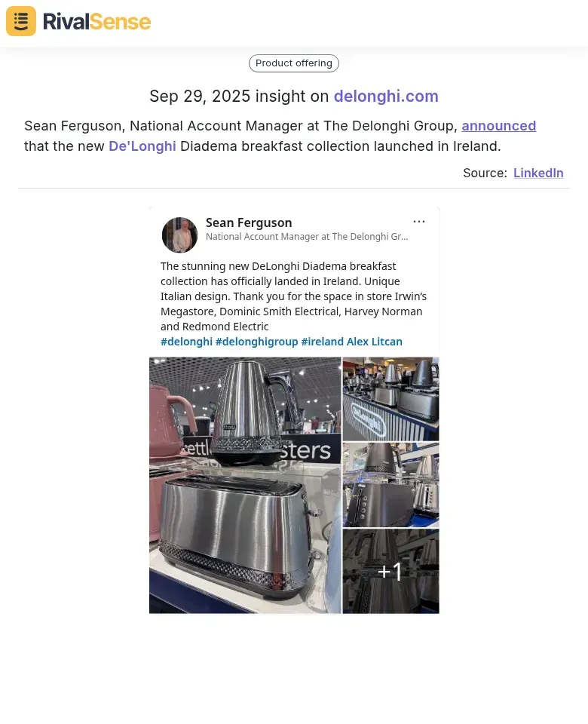The height and width of the screenshot is (724, 588).
Task: Click the LinkedIn post body text
Action: [293, 296]
